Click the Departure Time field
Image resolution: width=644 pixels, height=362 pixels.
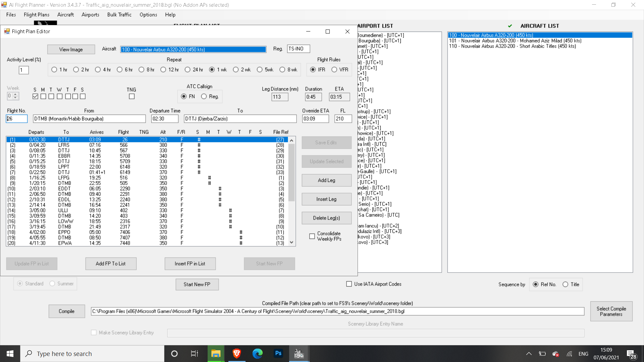(165, 119)
